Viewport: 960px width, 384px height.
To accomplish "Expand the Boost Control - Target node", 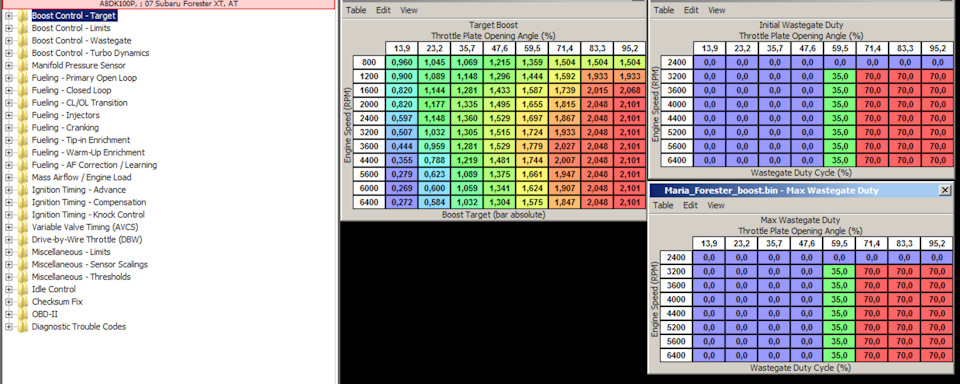I will tap(9, 16).
